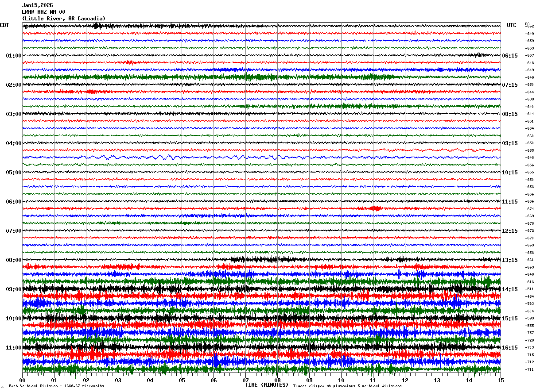Image resolution: width=536 pixels, height=392 pixels.
Task: Click the 16:15 UTC time label
Action: [x=510, y=348]
